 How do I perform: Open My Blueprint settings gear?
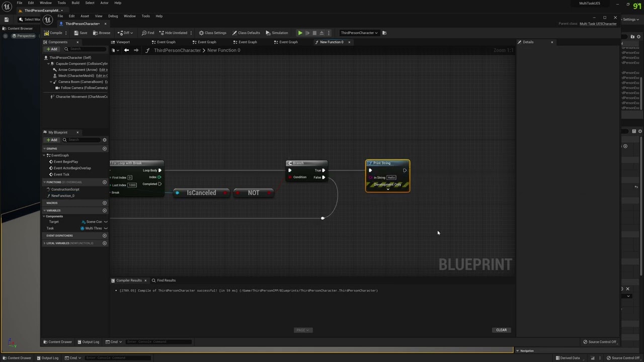click(x=105, y=140)
